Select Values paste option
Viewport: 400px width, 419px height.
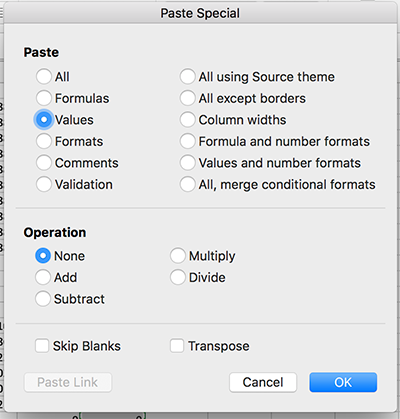point(44,120)
